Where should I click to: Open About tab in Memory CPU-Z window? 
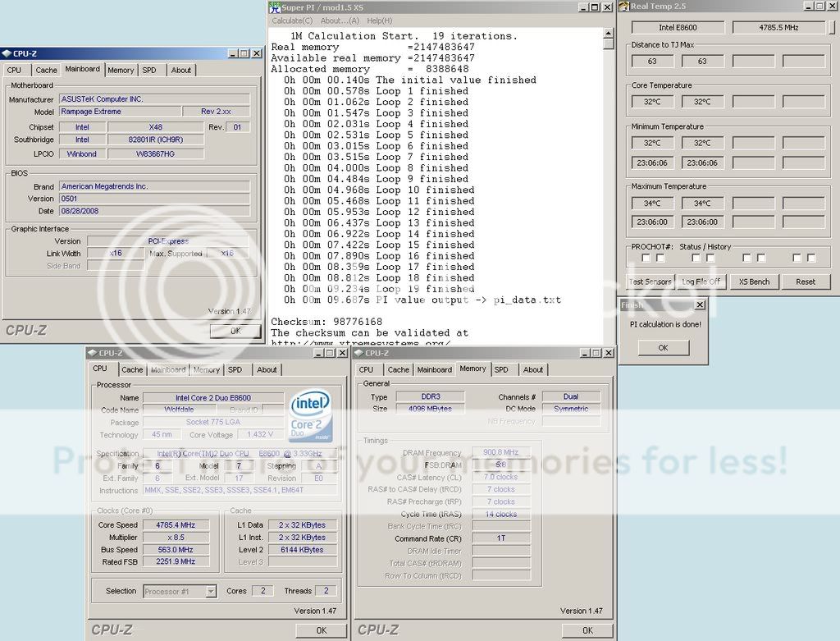click(x=533, y=370)
